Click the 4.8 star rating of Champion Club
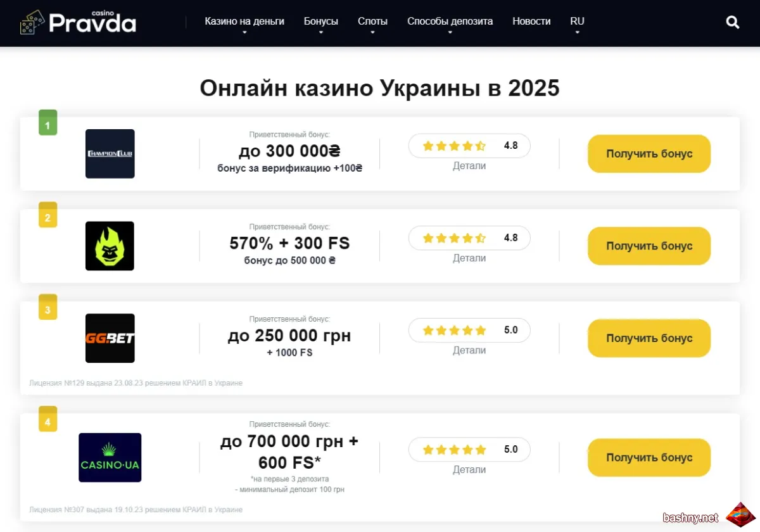Viewport: 760px width, 532px height. coord(469,146)
